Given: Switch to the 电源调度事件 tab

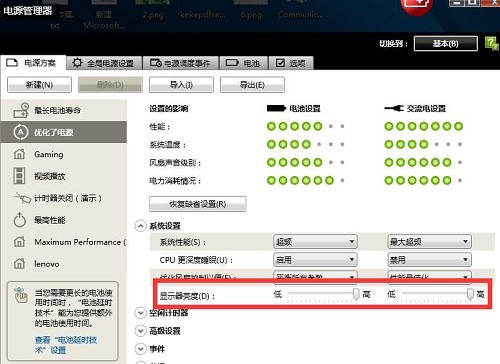Looking at the screenshot, I should pos(180,63).
